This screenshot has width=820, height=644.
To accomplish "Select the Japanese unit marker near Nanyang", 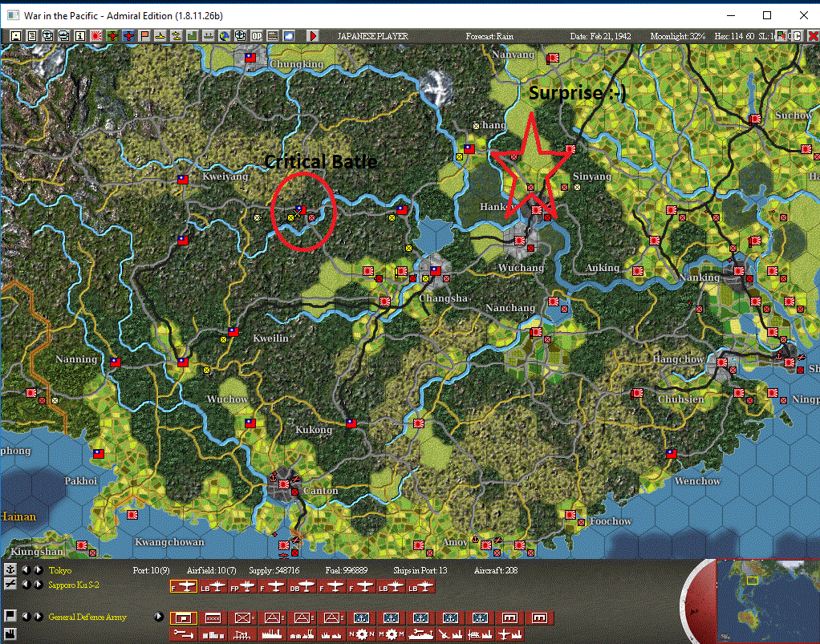I will pyautogui.click(x=552, y=59).
